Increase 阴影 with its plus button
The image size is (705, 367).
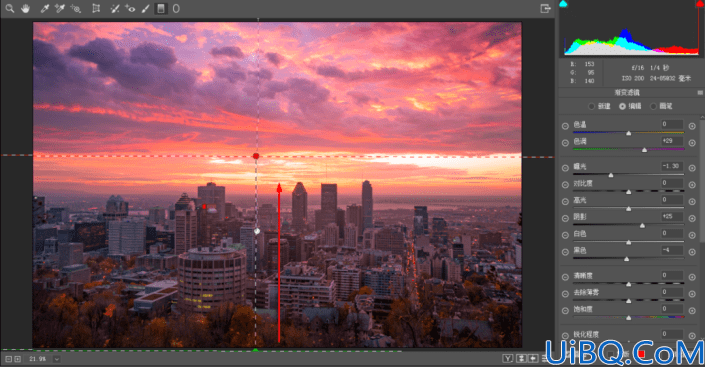[x=692, y=218]
